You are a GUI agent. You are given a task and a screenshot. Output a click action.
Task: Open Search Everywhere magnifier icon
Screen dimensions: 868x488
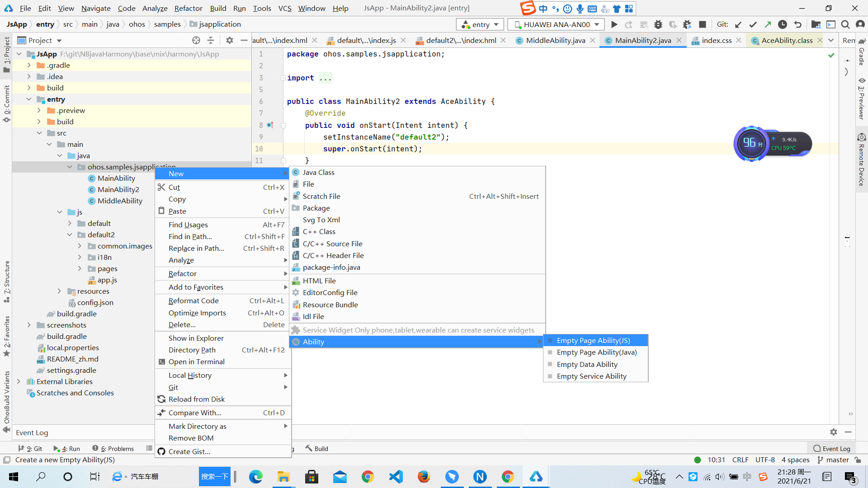(x=845, y=24)
